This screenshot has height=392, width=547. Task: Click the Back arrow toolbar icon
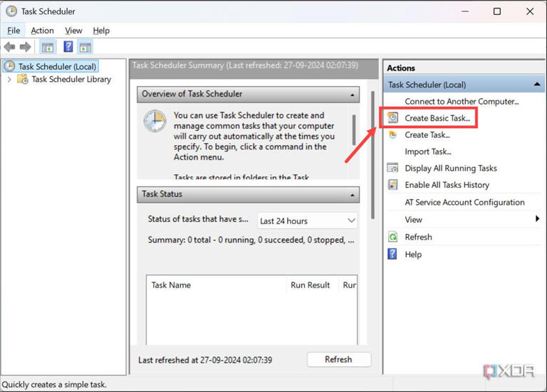pos(9,47)
